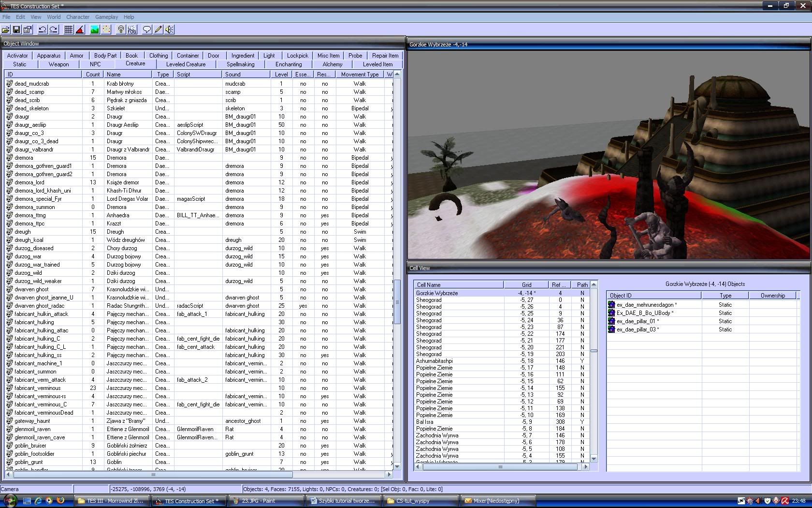Launch Firefox from quick launch
Viewport: 812px width, 508px height.
click(x=60, y=501)
